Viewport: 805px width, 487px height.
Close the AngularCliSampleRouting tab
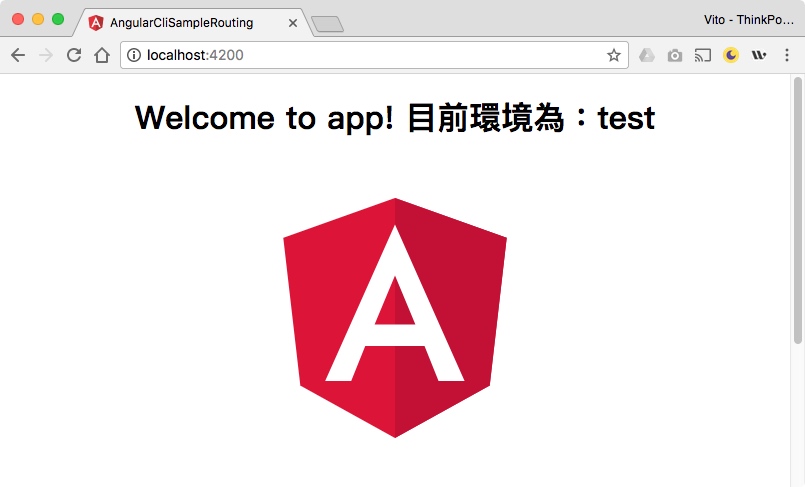coord(293,23)
